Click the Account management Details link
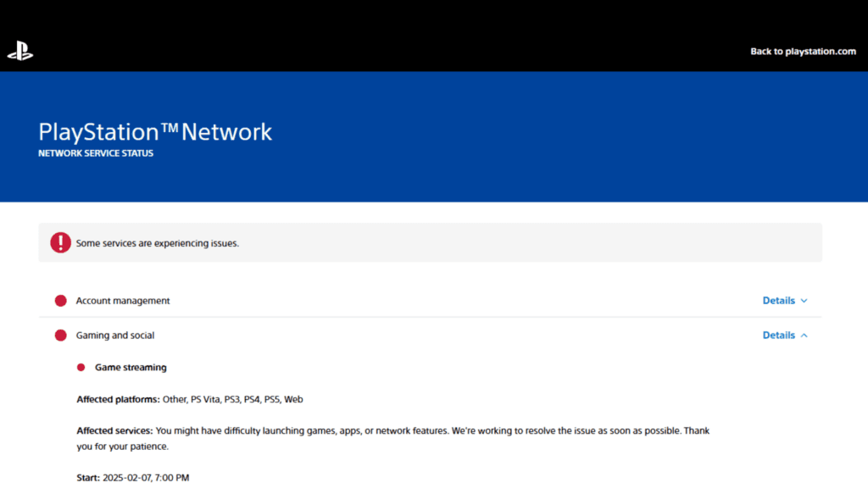Image resolution: width=868 pixels, height=488 pixels. (x=778, y=300)
